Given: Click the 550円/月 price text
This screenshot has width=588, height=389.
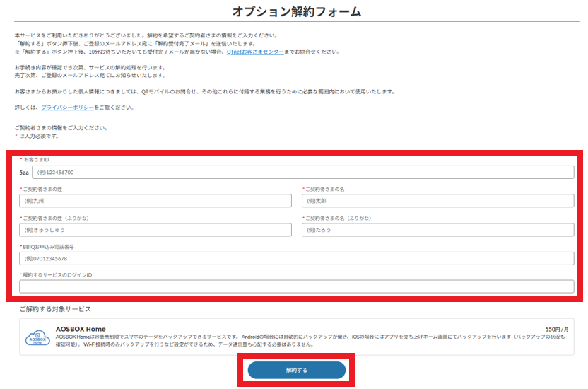Looking at the screenshot, I should (557, 330).
